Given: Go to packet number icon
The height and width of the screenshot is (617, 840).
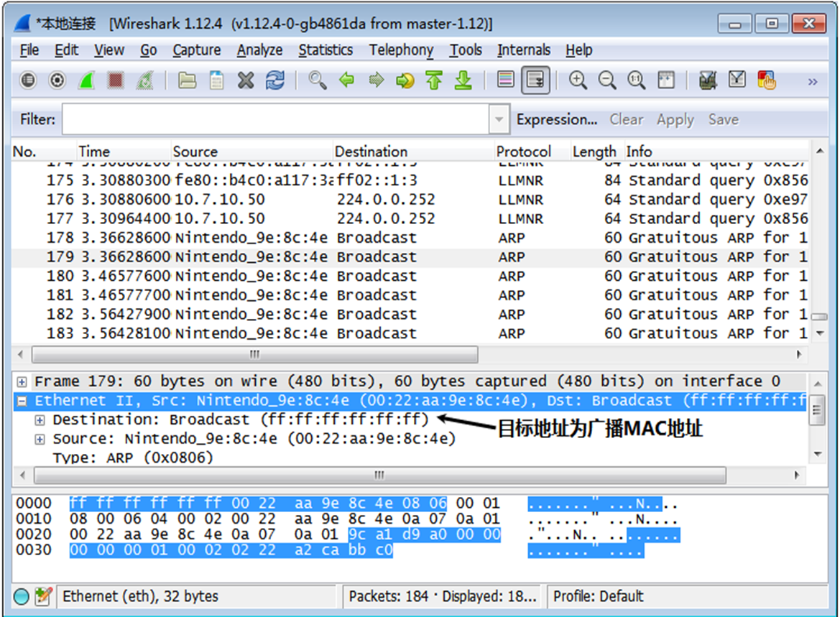Looking at the screenshot, I should point(405,80).
